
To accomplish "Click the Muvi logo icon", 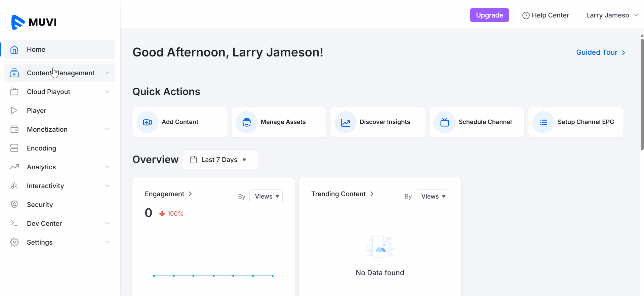I will (x=18, y=22).
